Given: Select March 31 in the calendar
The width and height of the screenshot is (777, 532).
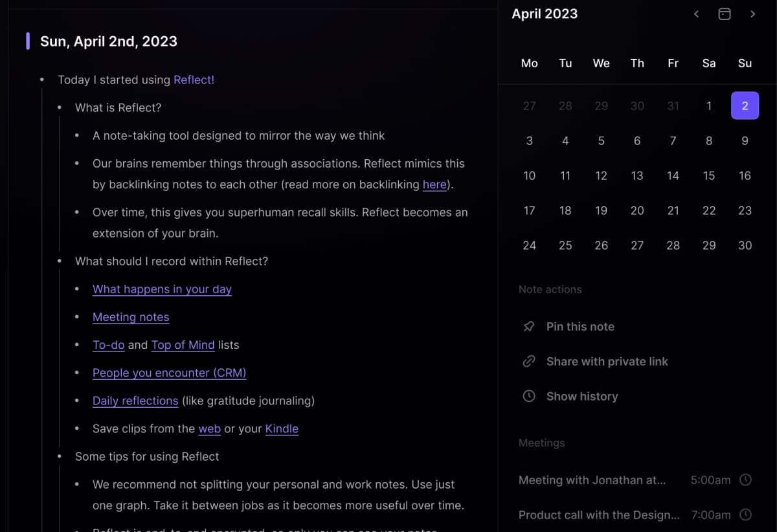Looking at the screenshot, I should 673,105.
